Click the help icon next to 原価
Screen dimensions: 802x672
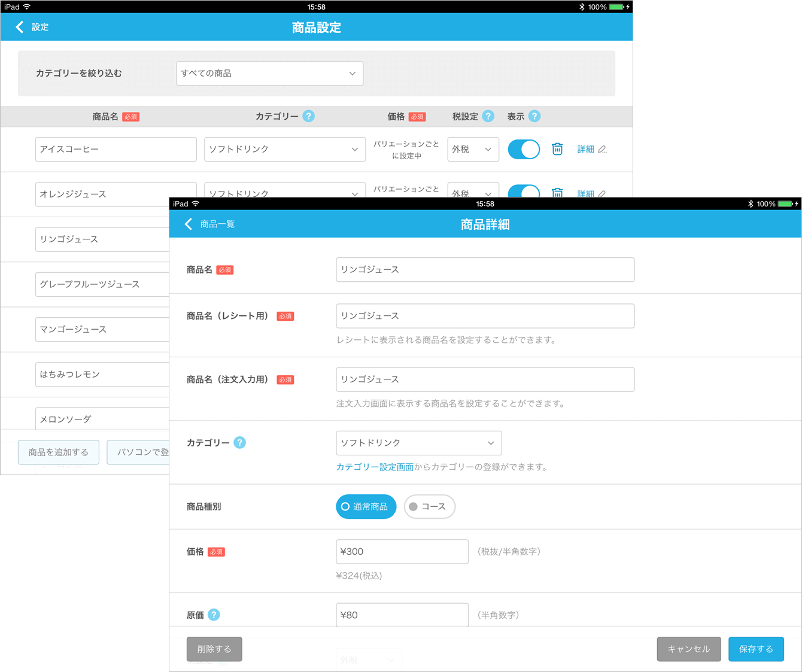(x=214, y=615)
